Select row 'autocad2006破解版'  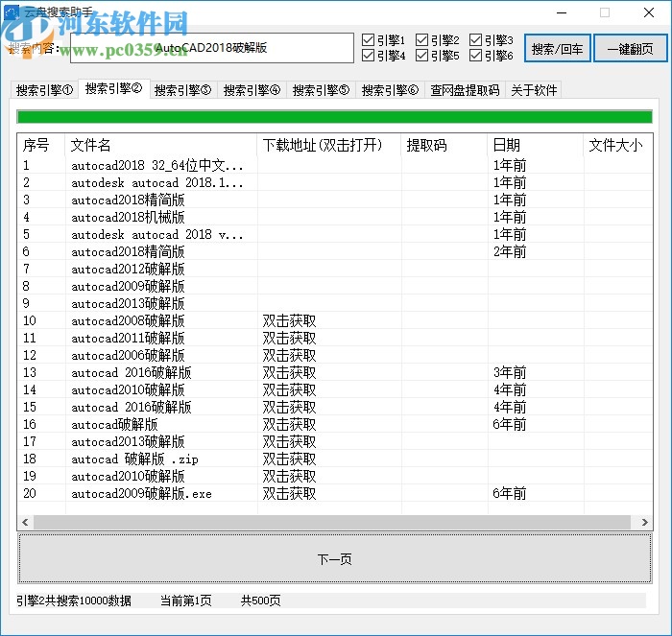335,356
